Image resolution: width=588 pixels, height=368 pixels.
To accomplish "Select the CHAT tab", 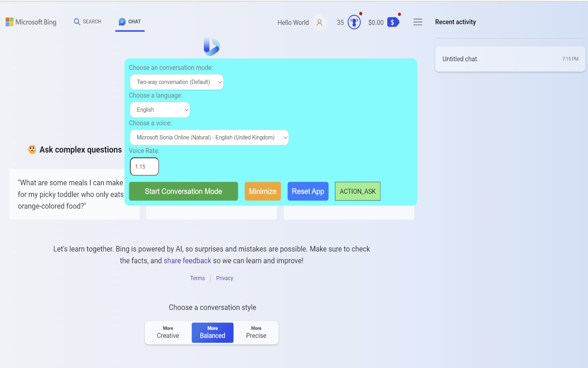I will tap(130, 21).
